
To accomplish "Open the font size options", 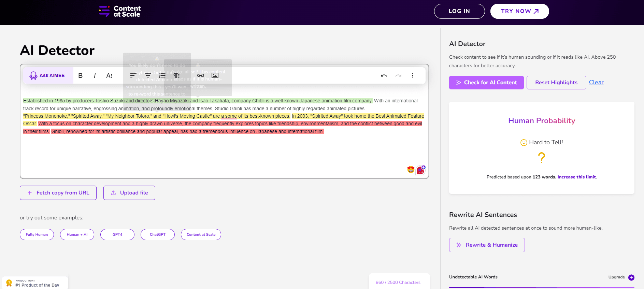I will [x=109, y=75].
